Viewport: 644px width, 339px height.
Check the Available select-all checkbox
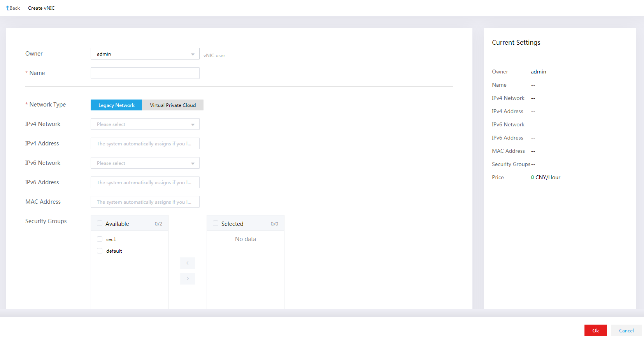(100, 224)
